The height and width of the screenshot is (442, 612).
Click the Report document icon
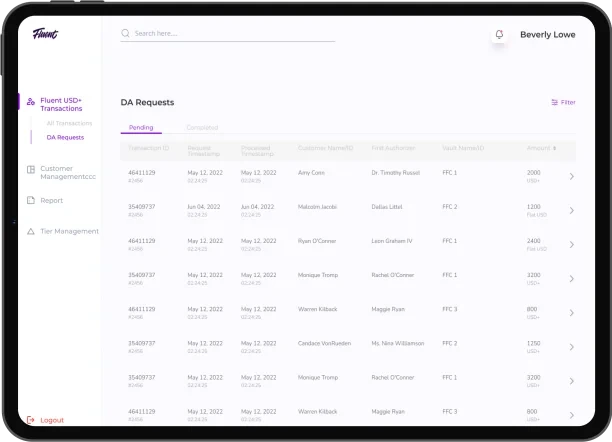[31, 200]
